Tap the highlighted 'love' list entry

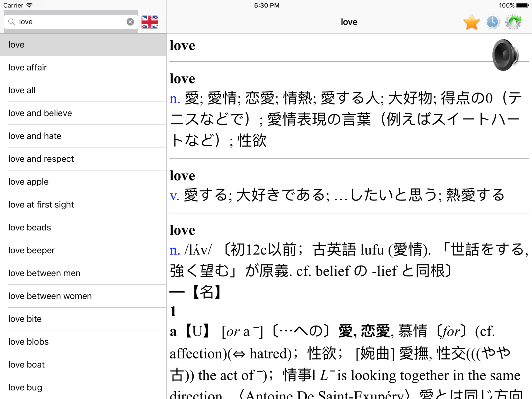click(16, 45)
